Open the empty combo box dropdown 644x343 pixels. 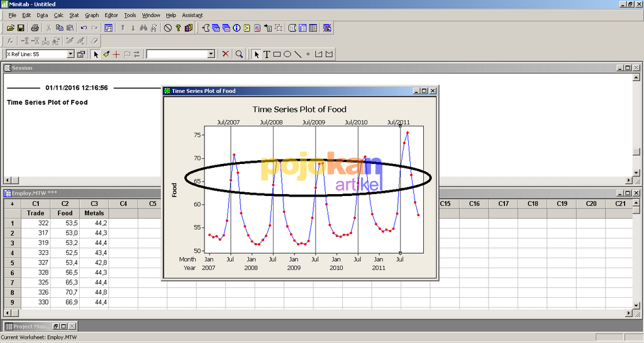pyautogui.click(x=211, y=55)
